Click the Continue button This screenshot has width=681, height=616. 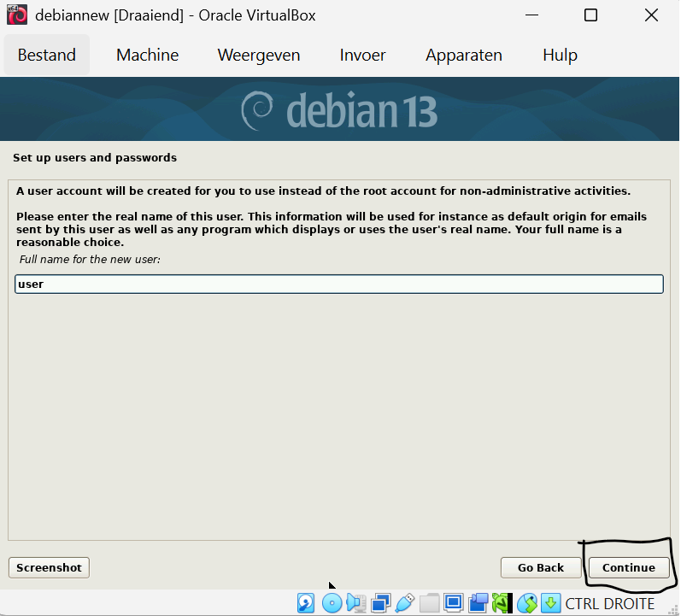coord(629,568)
